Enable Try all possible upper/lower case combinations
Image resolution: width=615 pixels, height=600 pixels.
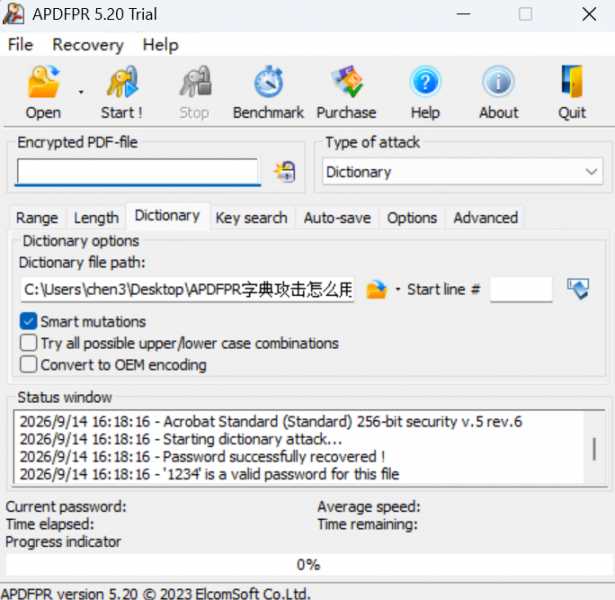click(29, 343)
